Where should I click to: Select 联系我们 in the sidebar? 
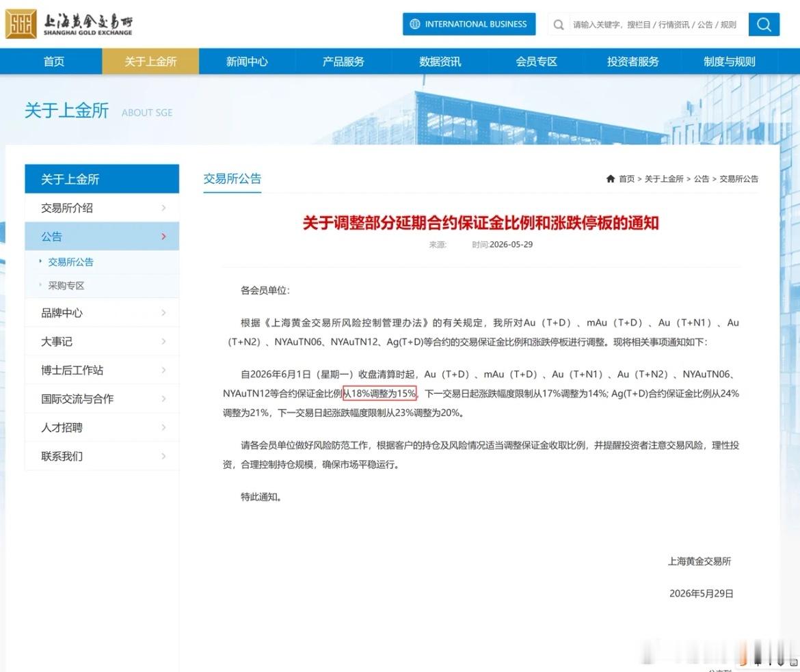pos(102,456)
